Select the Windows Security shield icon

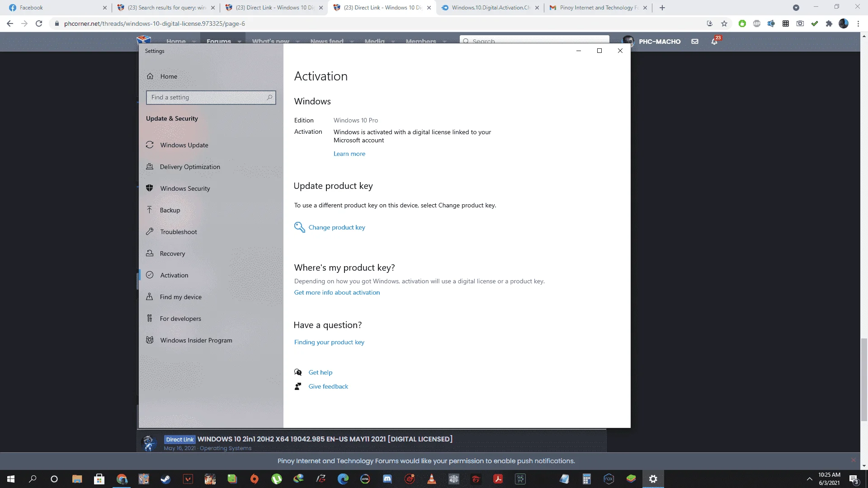click(x=150, y=188)
